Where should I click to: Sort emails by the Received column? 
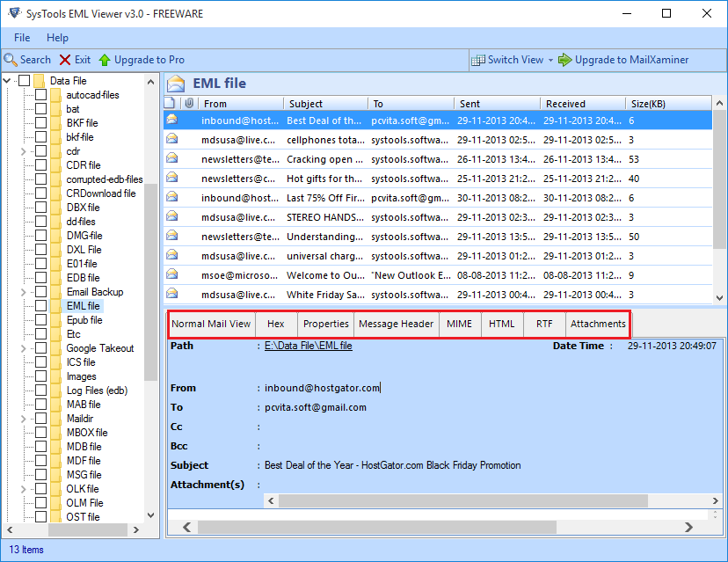(x=583, y=104)
